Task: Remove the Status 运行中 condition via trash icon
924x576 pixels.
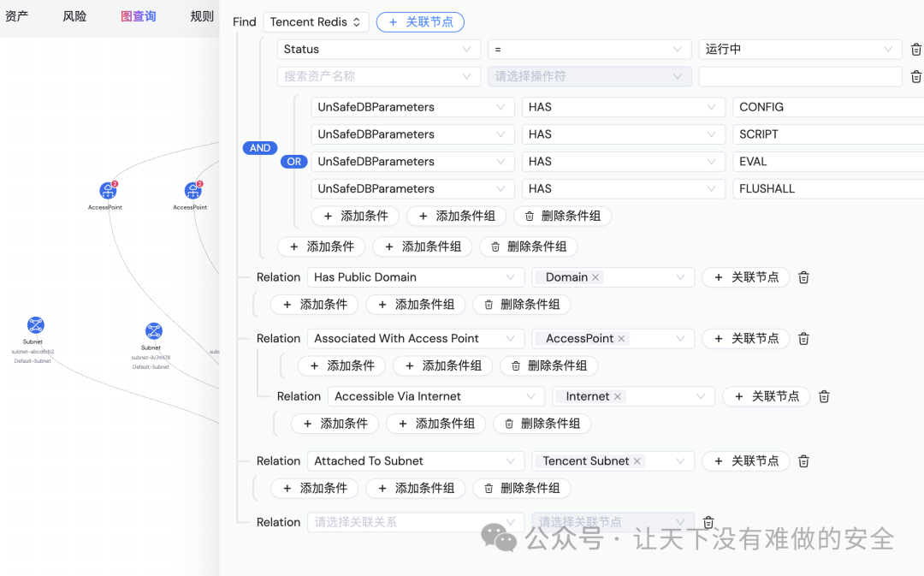Action: 915,49
